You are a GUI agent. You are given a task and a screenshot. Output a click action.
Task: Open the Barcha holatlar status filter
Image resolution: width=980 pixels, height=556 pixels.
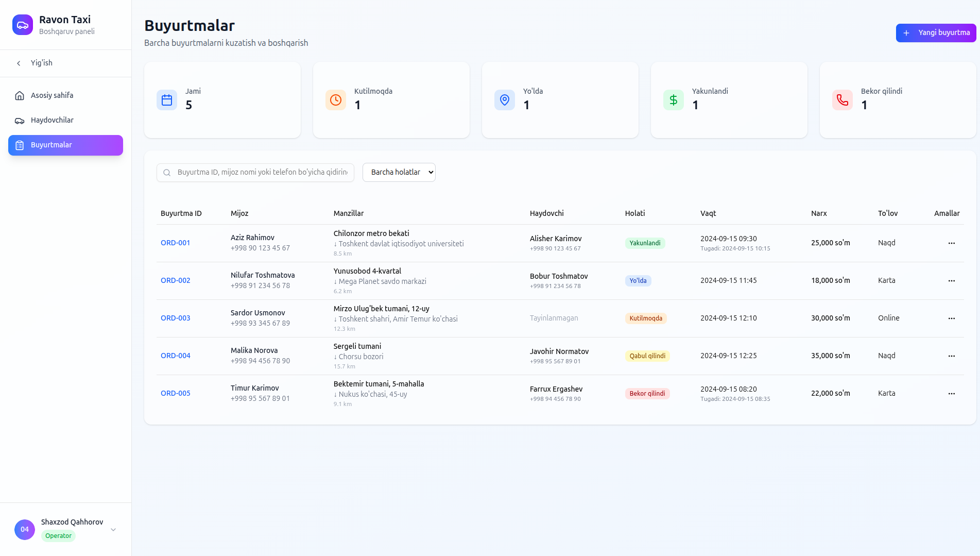(x=399, y=172)
